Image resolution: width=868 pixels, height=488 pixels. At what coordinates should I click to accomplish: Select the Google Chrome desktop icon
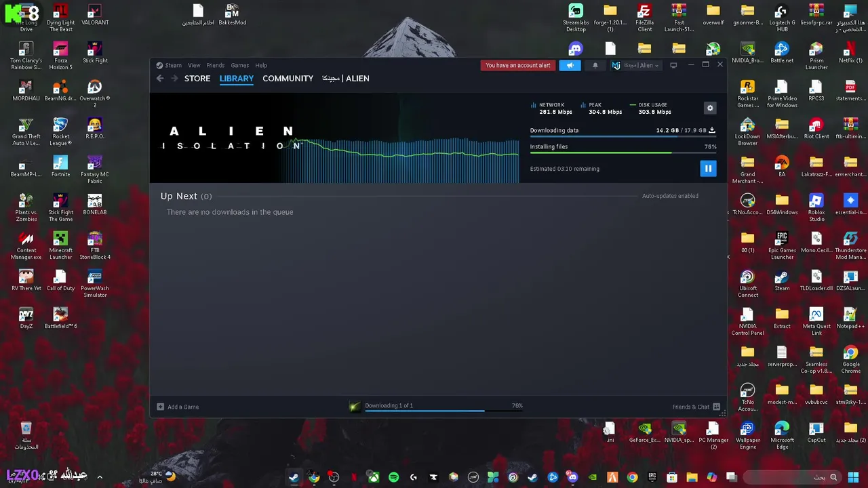pos(850,360)
